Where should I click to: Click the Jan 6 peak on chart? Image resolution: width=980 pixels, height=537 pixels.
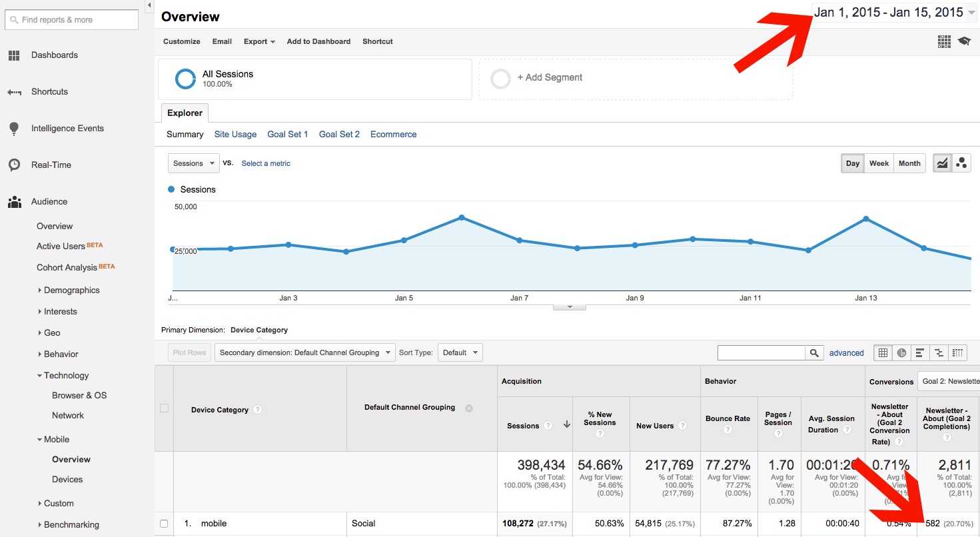[x=461, y=218]
